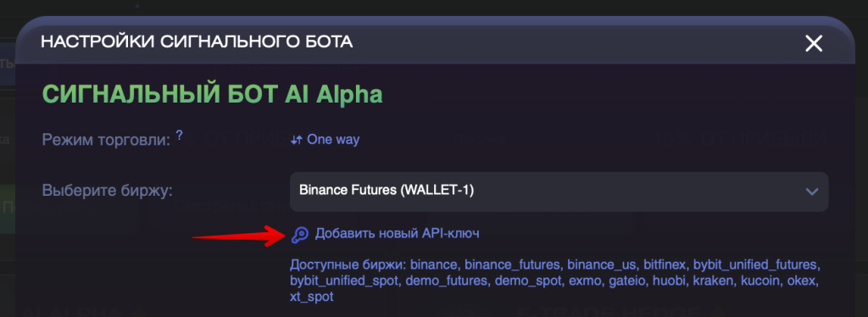Select xt_spot in available exchanges list
Image resolution: width=868 pixels, height=317 pixels.
[x=312, y=298]
